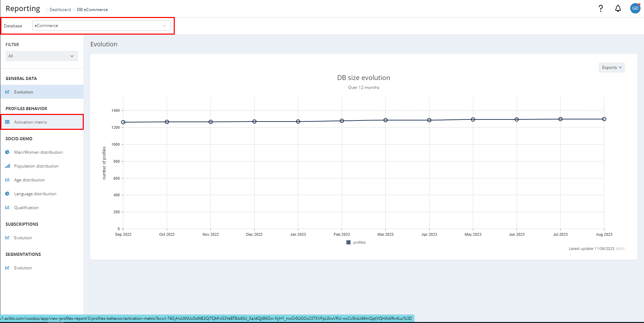The width and height of the screenshot is (644, 323).
Task: Toggle the profiles legend swatch
Action: (x=348, y=242)
